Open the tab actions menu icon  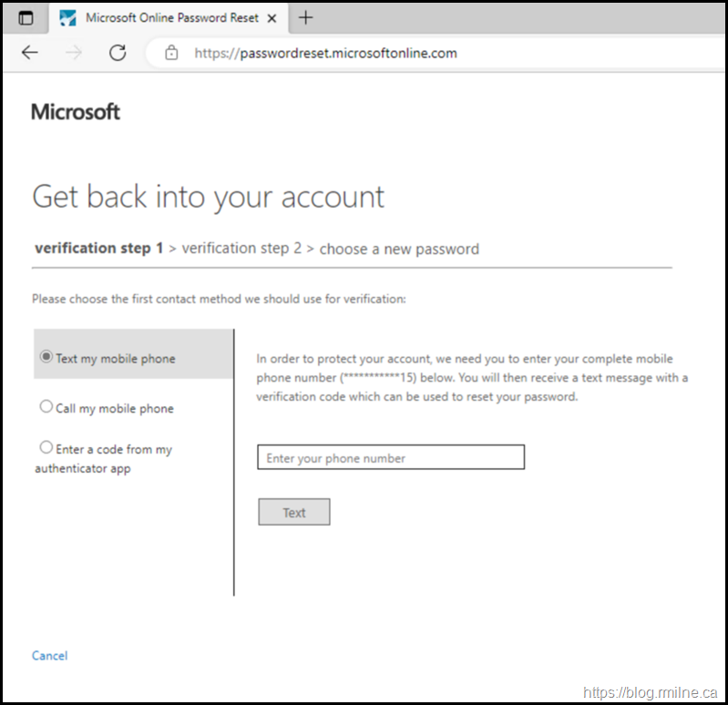click(x=26, y=18)
